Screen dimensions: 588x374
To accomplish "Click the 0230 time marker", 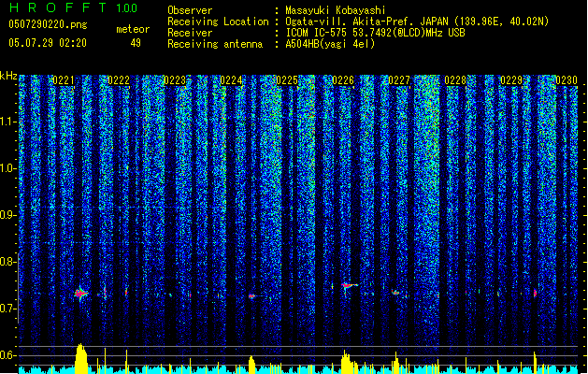I will coord(566,80).
